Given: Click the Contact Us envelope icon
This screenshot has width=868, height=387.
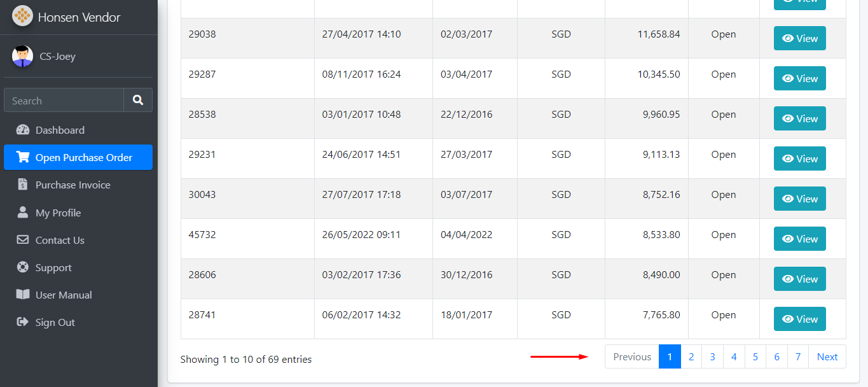Looking at the screenshot, I should pos(23,240).
